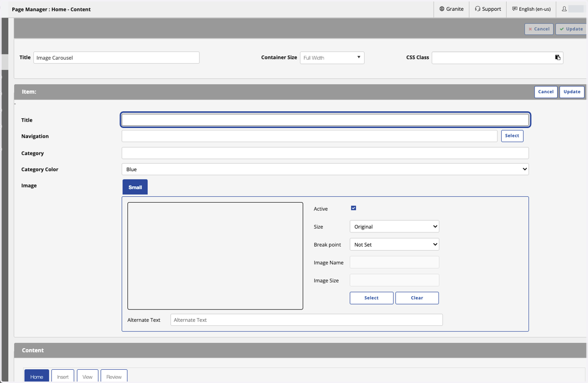Click the image Select button
588x383 pixels.
point(371,298)
